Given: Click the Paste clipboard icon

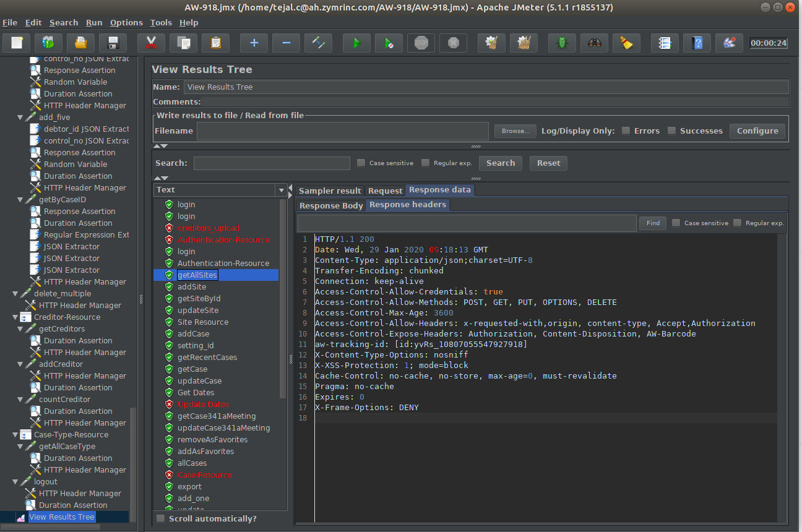Looking at the screenshot, I should 215,43.
